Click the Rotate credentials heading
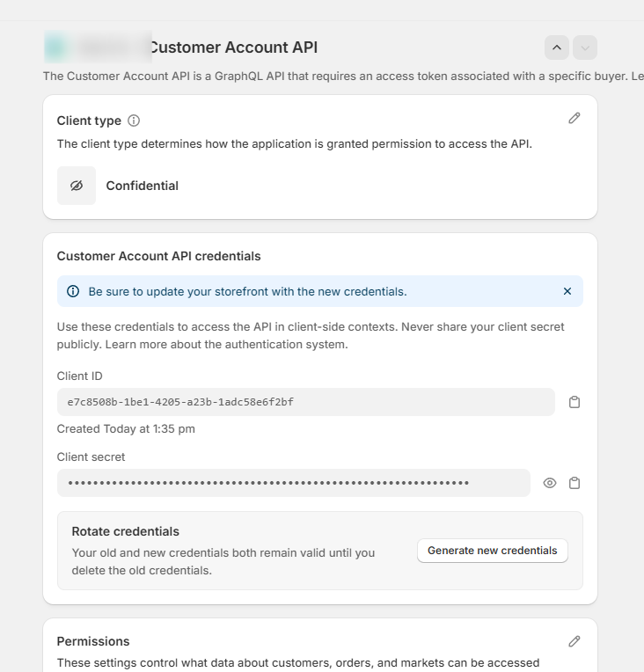 click(125, 531)
